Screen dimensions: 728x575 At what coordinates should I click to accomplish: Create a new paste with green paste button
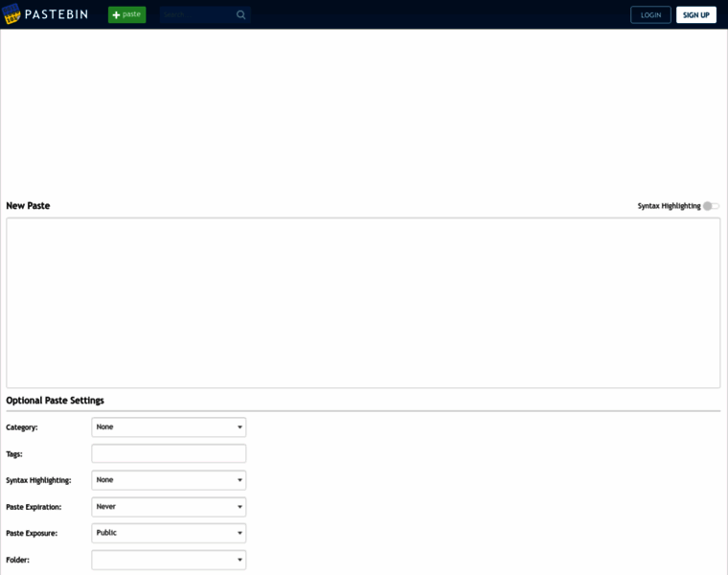tap(126, 14)
